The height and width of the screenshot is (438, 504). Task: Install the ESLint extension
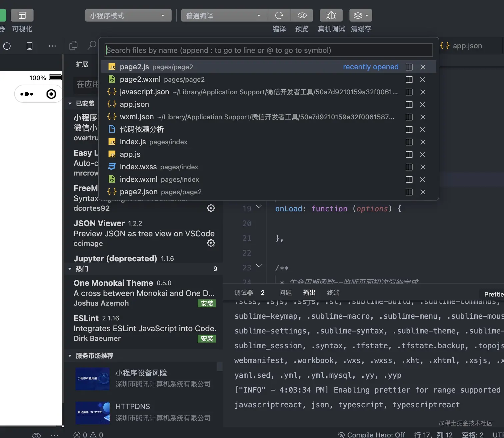coord(207,339)
